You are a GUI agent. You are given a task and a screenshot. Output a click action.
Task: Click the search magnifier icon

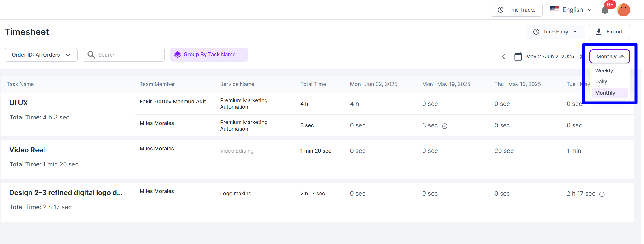pyautogui.click(x=91, y=55)
